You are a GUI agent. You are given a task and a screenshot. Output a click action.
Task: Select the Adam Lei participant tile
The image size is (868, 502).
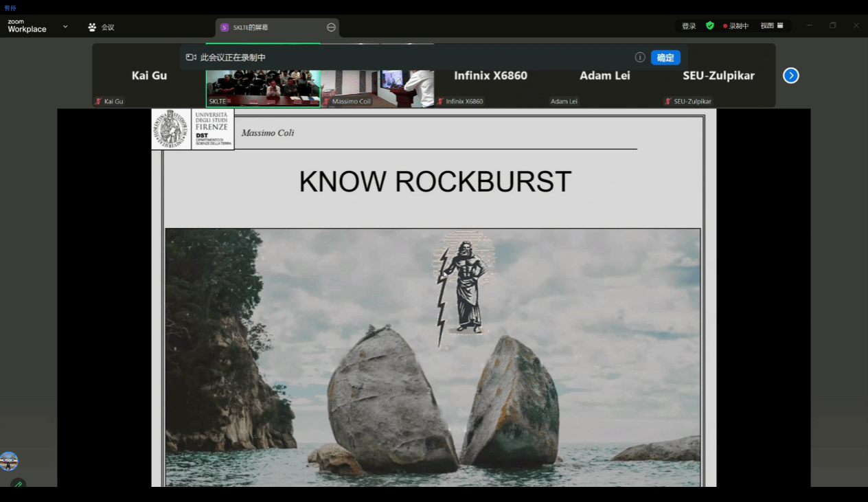604,82
